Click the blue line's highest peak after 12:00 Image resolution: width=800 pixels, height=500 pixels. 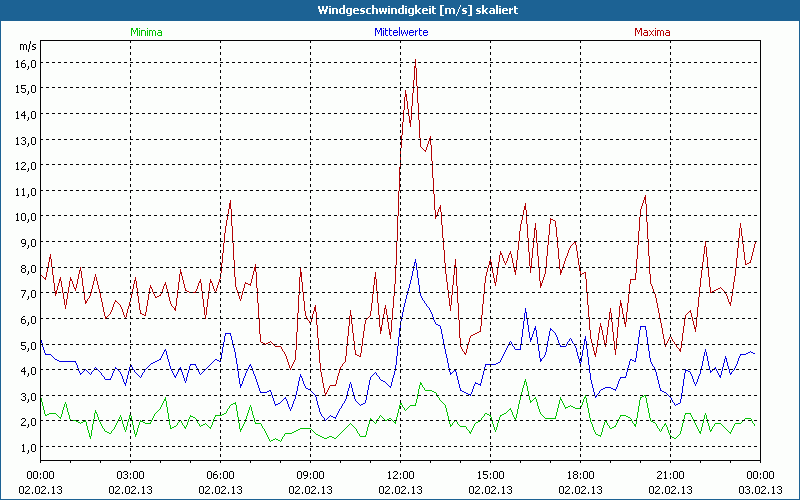pos(415,261)
